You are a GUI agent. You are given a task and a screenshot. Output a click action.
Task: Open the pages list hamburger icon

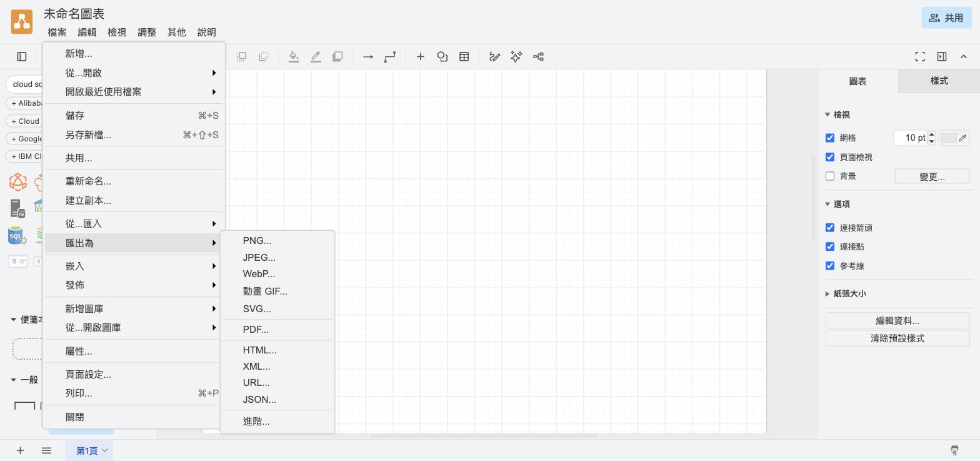tap(46, 450)
